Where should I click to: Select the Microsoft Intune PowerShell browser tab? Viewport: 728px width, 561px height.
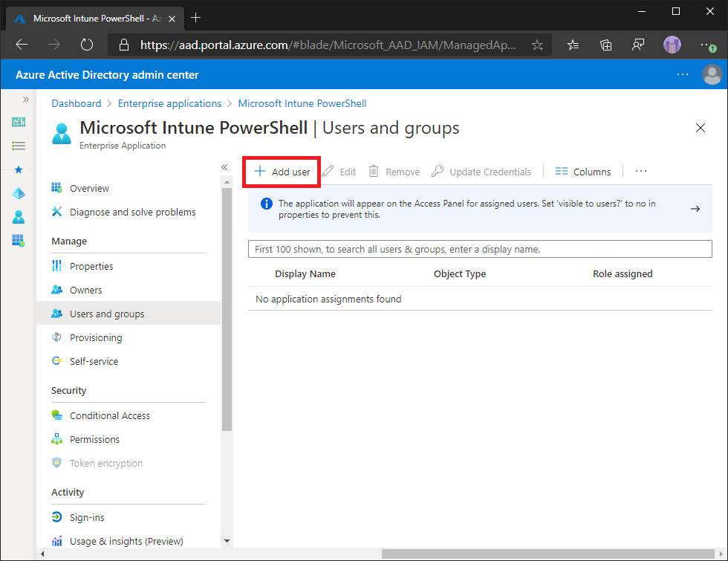pyautogui.click(x=95, y=19)
